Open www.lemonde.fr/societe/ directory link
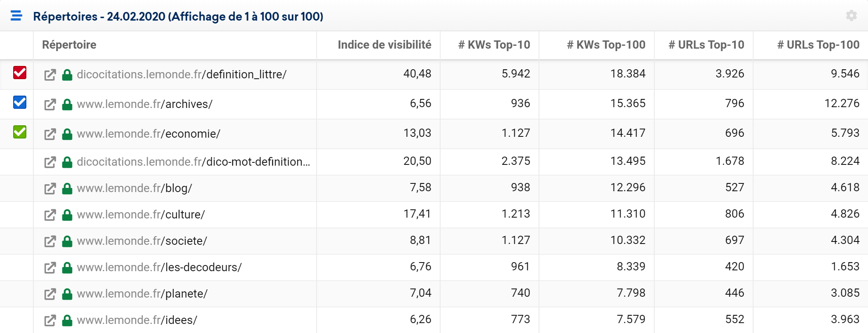This screenshot has height=333, width=868. 142,241
